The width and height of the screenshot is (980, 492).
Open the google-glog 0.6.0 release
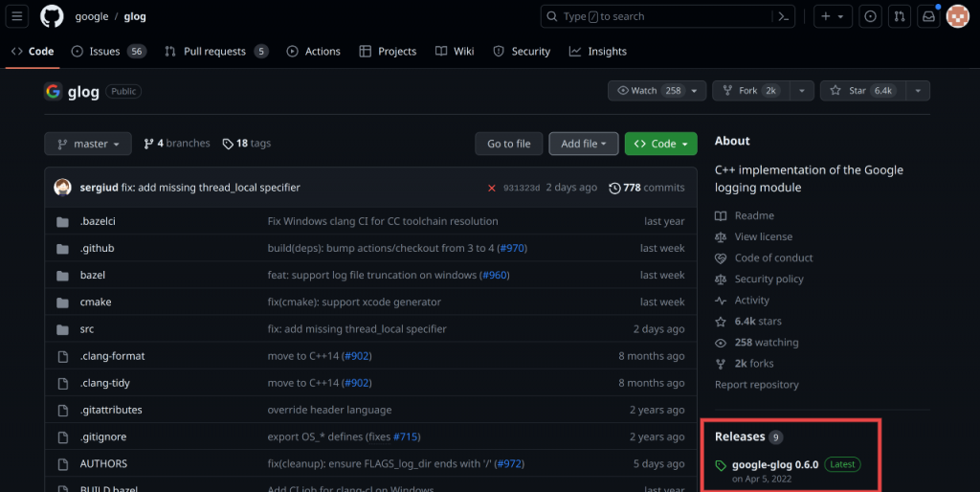775,464
